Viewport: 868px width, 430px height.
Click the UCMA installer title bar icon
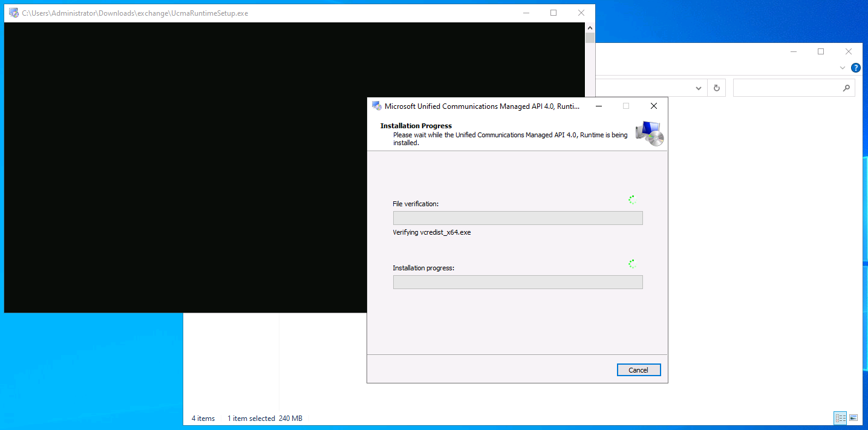(x=376, y=106)
